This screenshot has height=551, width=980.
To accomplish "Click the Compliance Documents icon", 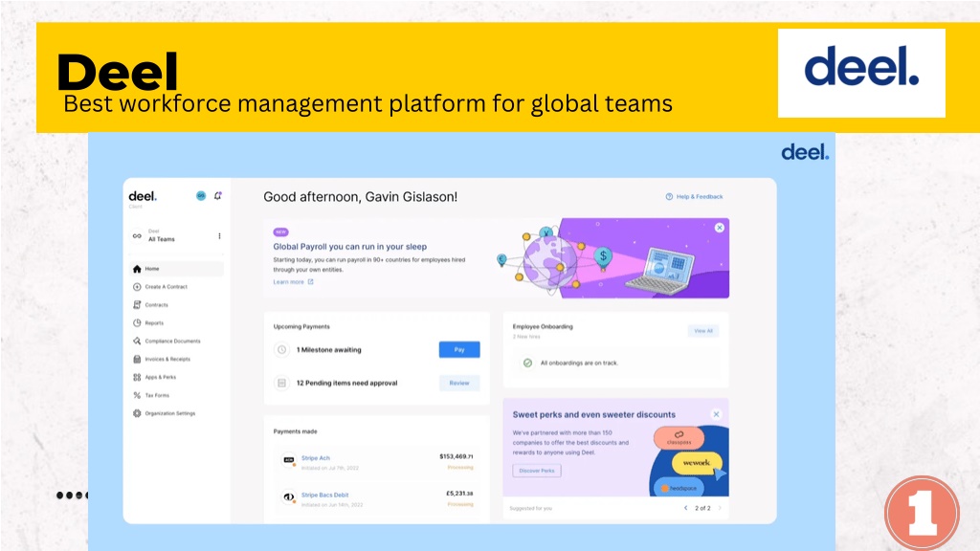I will pyautogui.click(x=137, y=342).
